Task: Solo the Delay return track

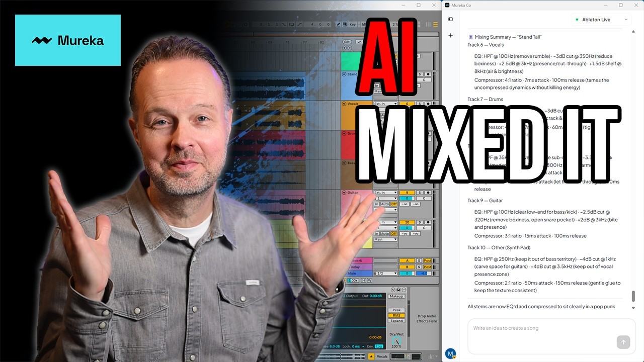Action: pos(419,267)
